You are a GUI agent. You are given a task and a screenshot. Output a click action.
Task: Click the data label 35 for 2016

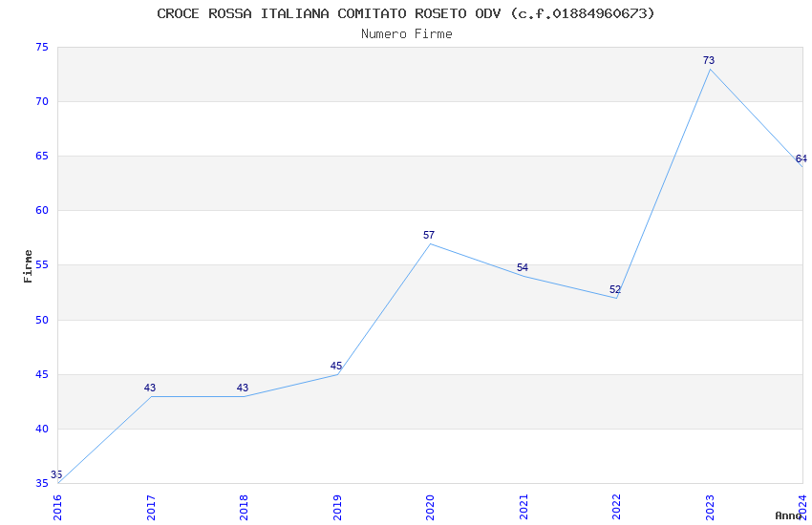[56, 474]
